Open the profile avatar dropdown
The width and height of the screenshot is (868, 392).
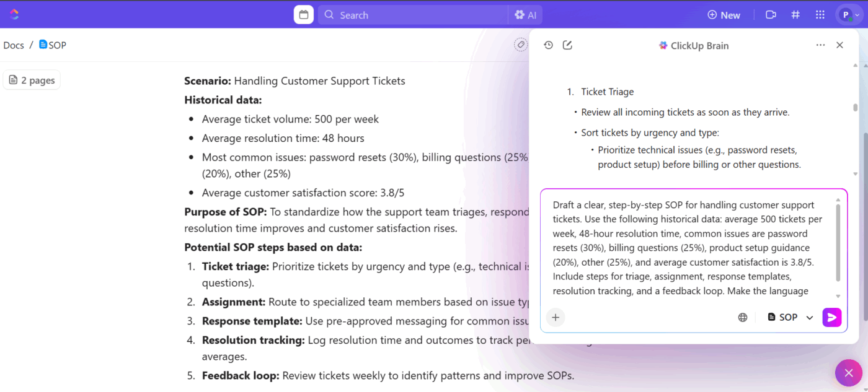(x=847, y=14)
